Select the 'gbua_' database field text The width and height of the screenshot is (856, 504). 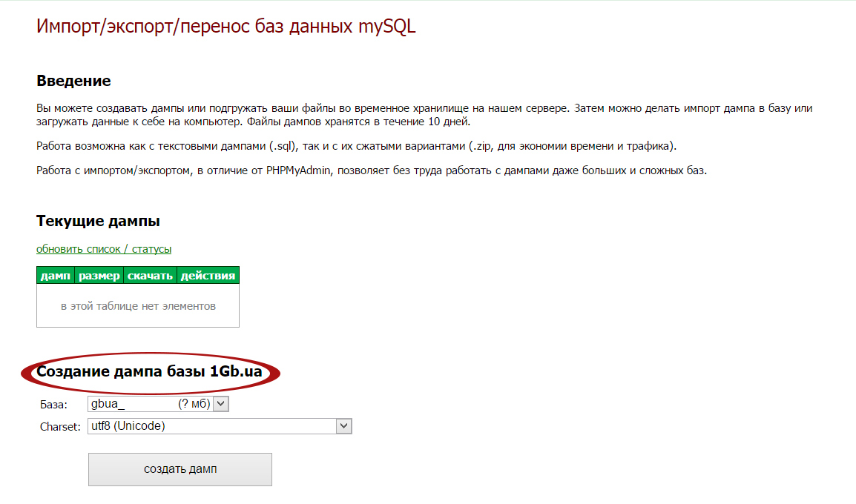coord(108,404)
